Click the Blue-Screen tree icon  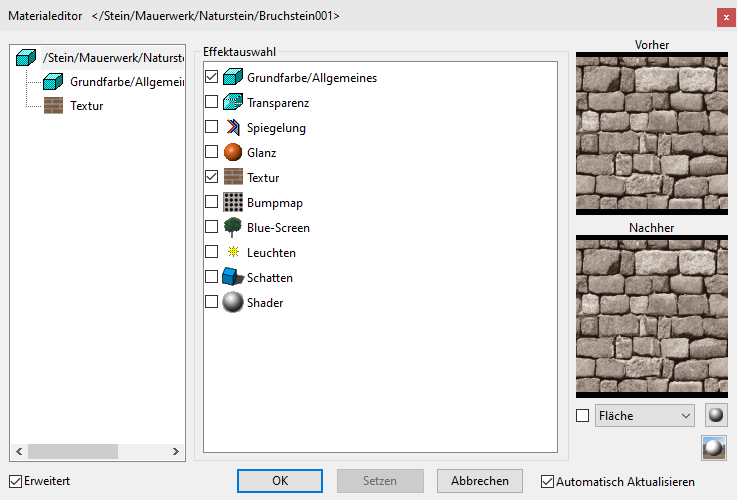233,227
